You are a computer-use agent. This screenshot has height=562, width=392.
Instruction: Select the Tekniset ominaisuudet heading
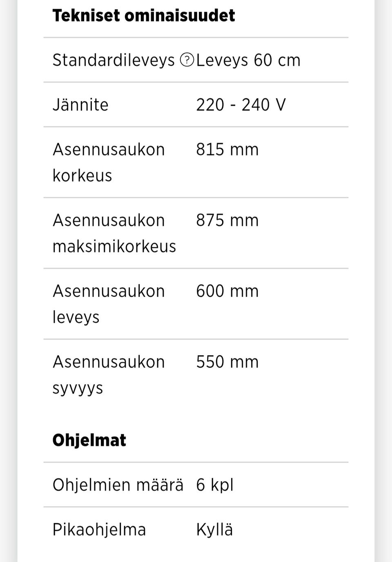(x=144, y=16)
